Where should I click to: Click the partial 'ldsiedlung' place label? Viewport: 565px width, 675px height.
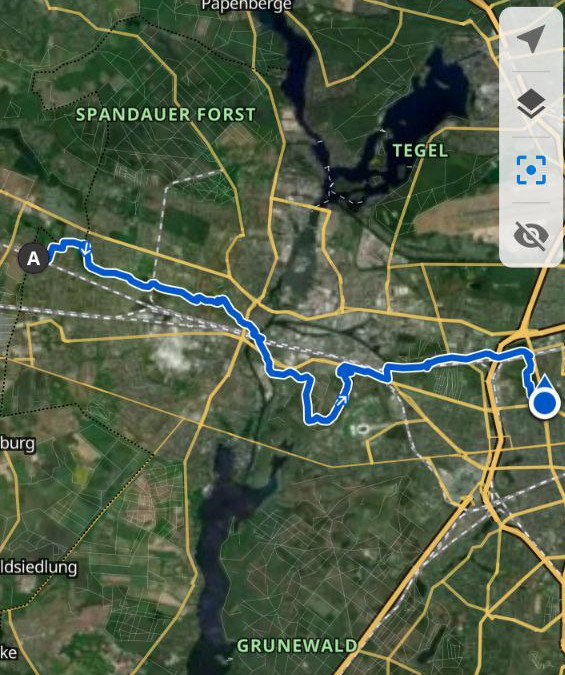pyautogui.click(x=38, y=567)
